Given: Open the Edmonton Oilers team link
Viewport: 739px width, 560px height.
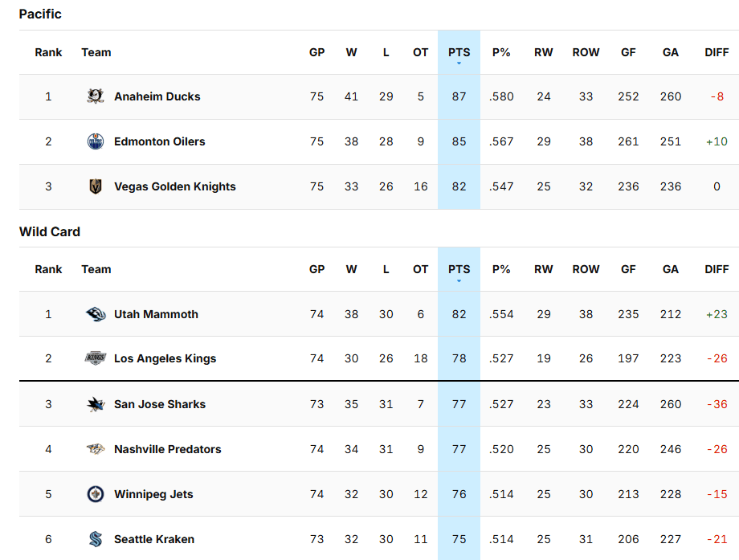Looking at the screenshot, I should coord(159,141).
